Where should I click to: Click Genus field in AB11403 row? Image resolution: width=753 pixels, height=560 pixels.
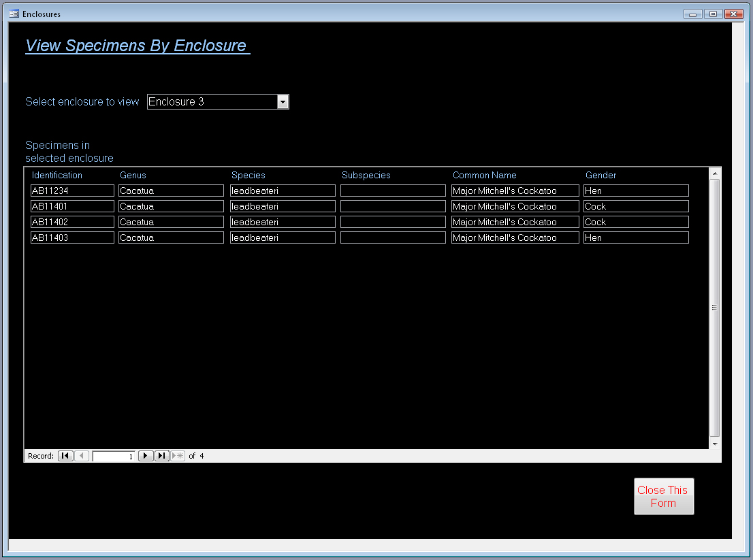coord(171,237)
